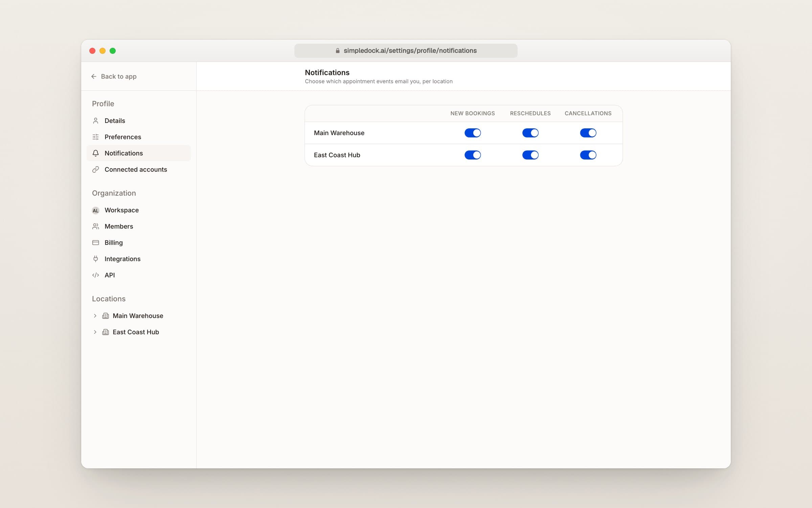Open the API settings page
Screen dimensions: 812x508
139,275
